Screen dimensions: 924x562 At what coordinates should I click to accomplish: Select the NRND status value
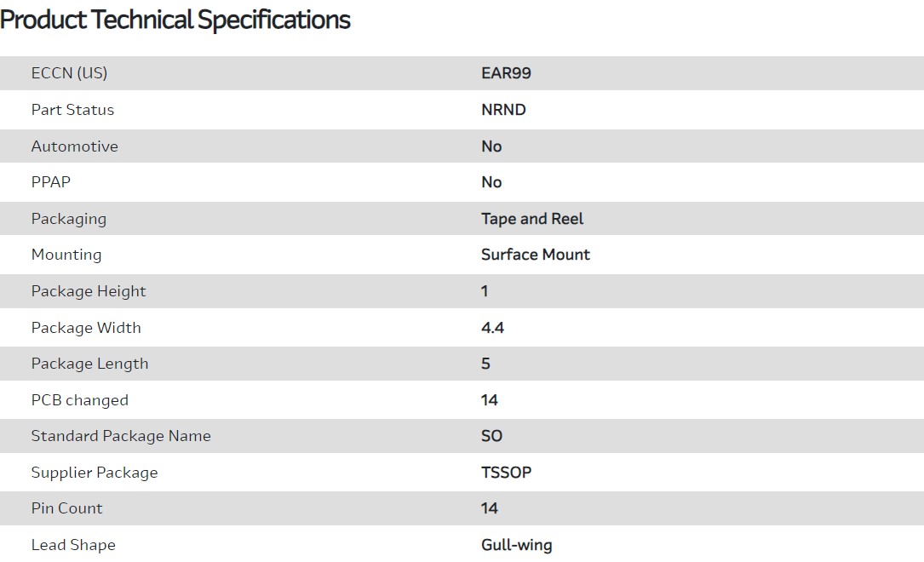tap(503, 110)
